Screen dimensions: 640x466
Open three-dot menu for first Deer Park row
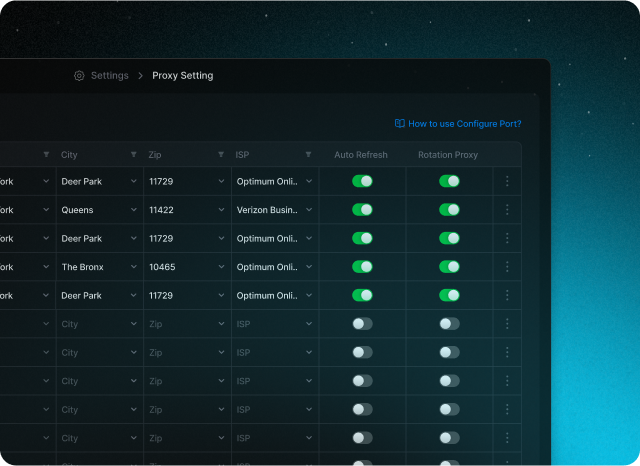point(507,181)
